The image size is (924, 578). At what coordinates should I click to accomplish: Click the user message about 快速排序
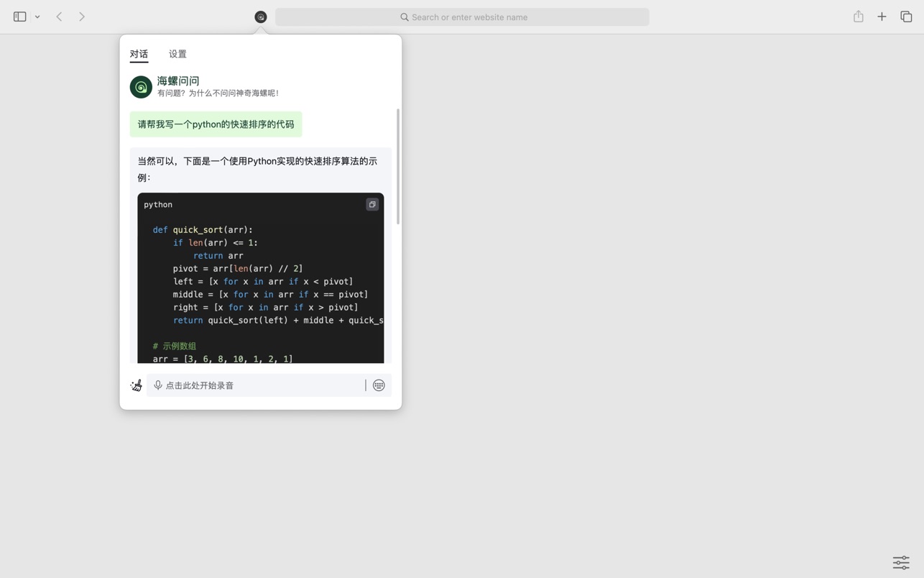(216, 124)
